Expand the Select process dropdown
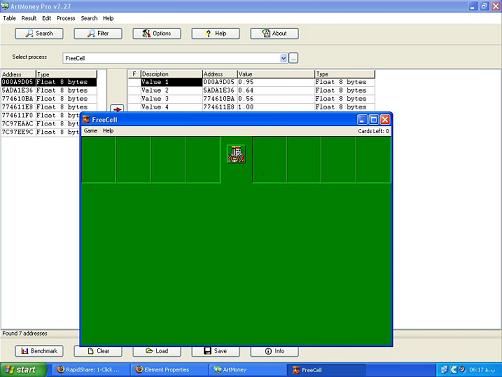This screenshot has height=377, width=502. [x=283, y=58]
